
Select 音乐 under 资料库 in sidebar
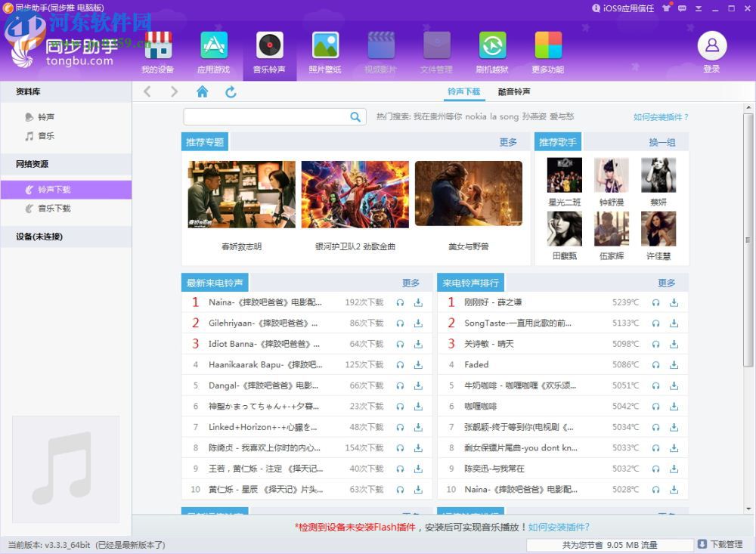[46, 136]
